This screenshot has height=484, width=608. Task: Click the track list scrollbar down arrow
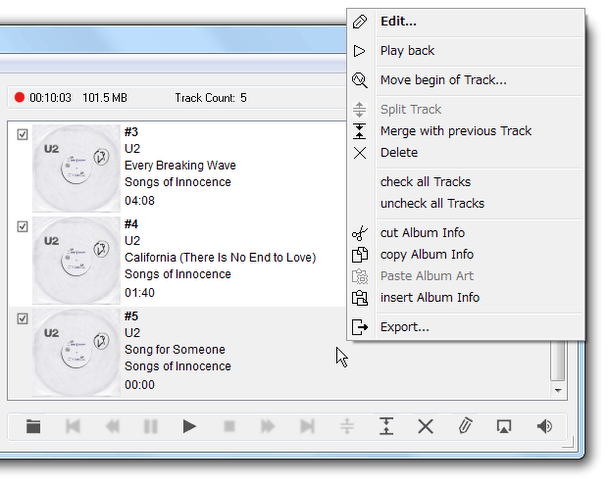558,389
